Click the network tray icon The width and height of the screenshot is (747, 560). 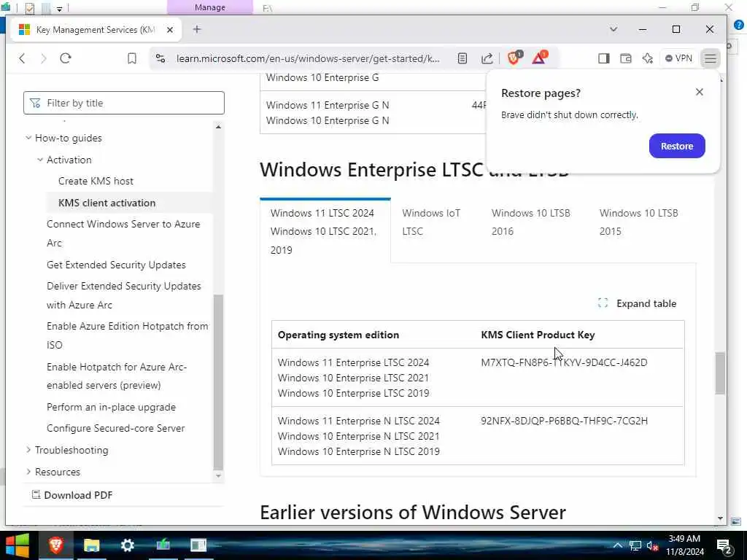coord(635,545)
